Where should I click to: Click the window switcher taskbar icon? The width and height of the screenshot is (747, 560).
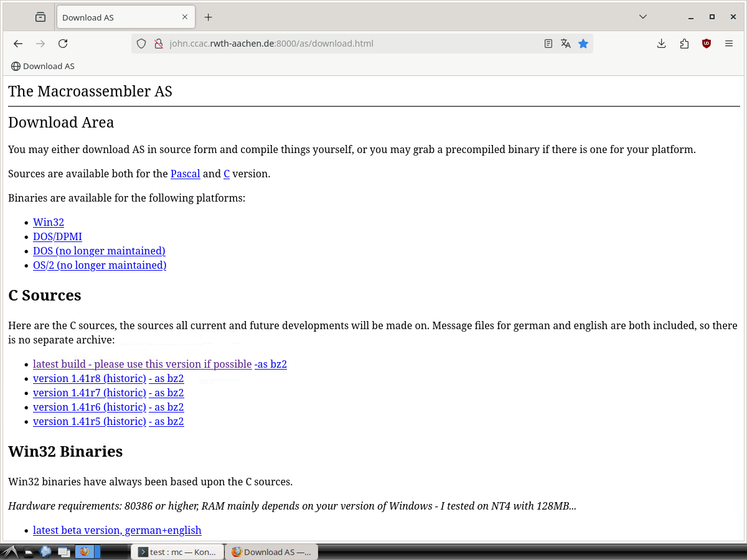63,552
